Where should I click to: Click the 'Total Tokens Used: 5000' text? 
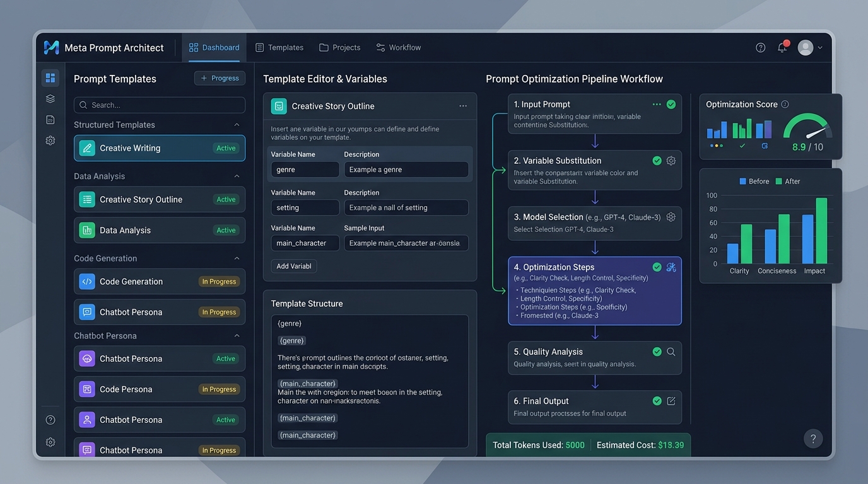pos(539,445)
